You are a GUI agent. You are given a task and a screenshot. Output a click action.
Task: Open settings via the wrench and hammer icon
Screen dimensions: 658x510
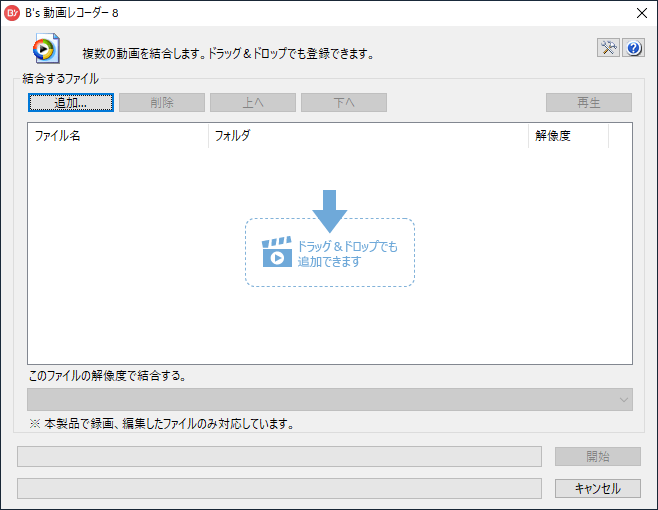click(608, 48)
